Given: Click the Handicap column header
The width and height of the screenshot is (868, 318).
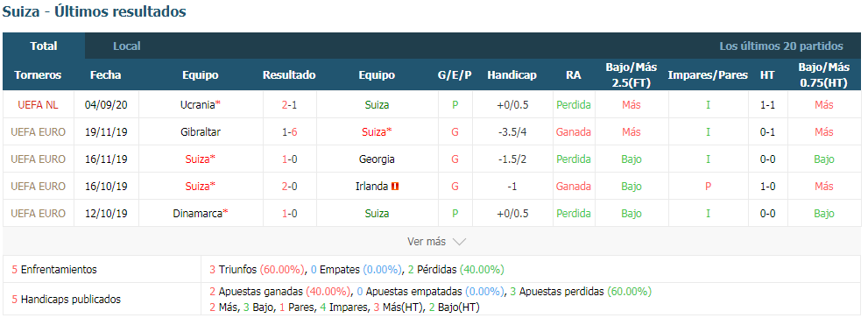Looking at the screenshot, I should pos(512,75).
